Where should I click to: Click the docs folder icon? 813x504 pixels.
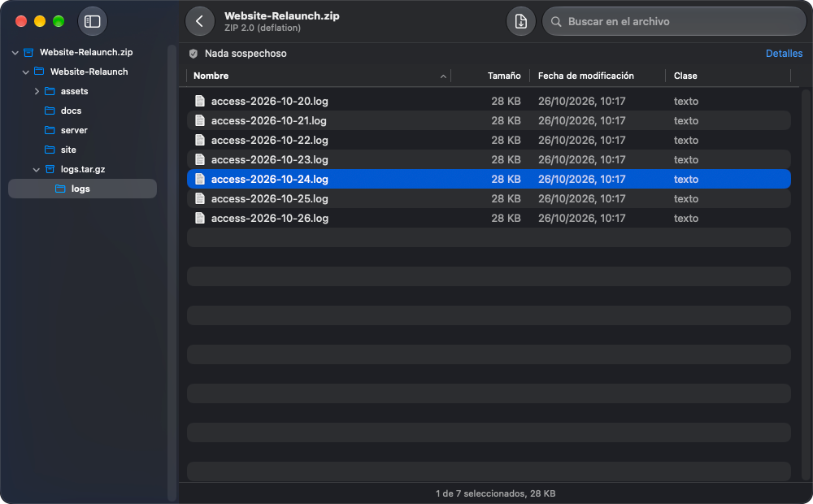click(x=50, y=111)
